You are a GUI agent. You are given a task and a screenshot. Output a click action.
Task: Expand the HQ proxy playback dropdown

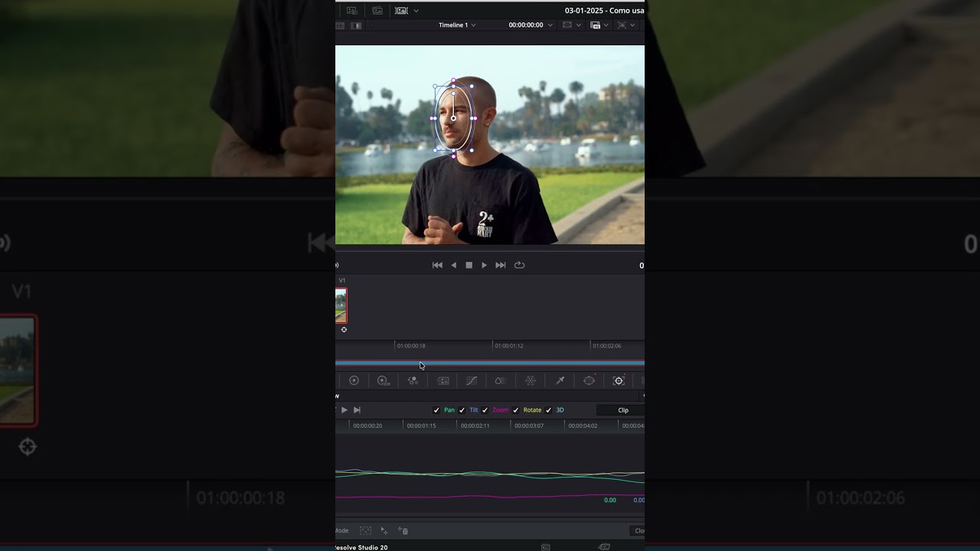pos(606,25)
